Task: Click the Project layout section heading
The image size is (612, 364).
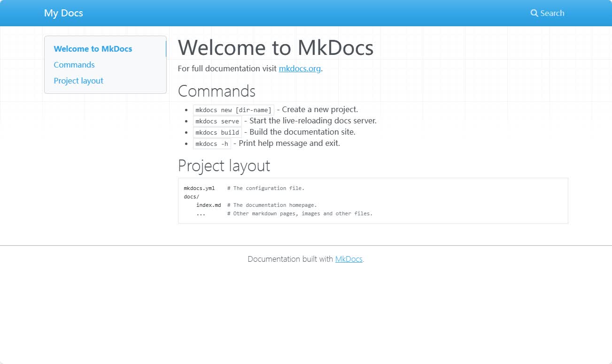Action: 224,166
